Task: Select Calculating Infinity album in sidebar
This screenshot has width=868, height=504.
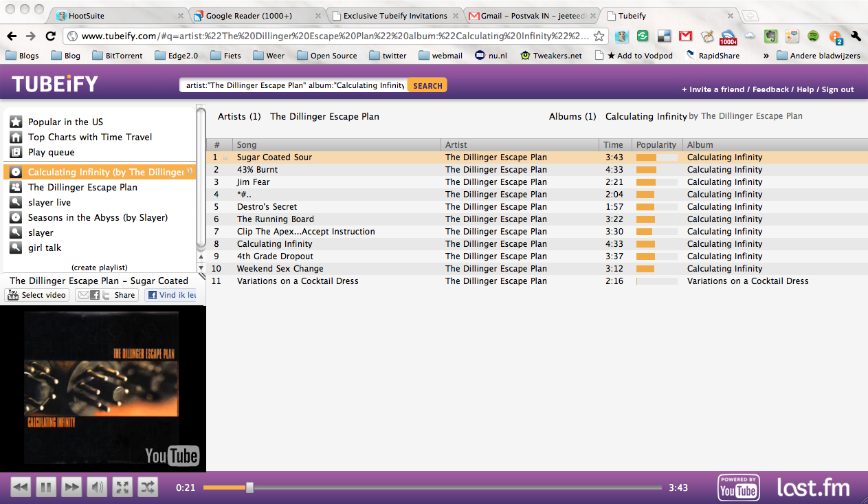Action: click(x=100, y=172)
